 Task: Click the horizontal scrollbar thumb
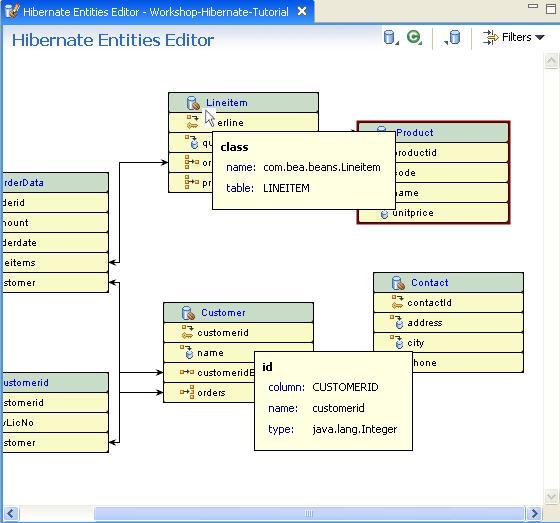(309, 514)
